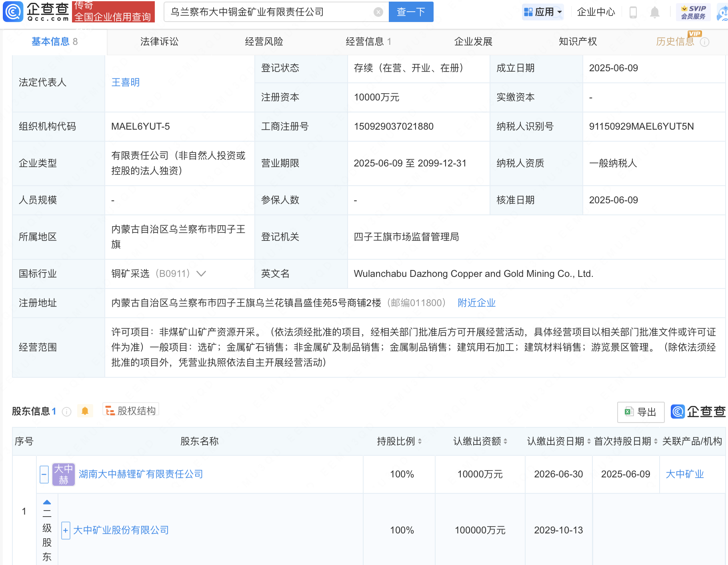Click 营业期限 value 2025-06-09 至 2099-12-31
This screenshot has width=728, height=565.
410,163
